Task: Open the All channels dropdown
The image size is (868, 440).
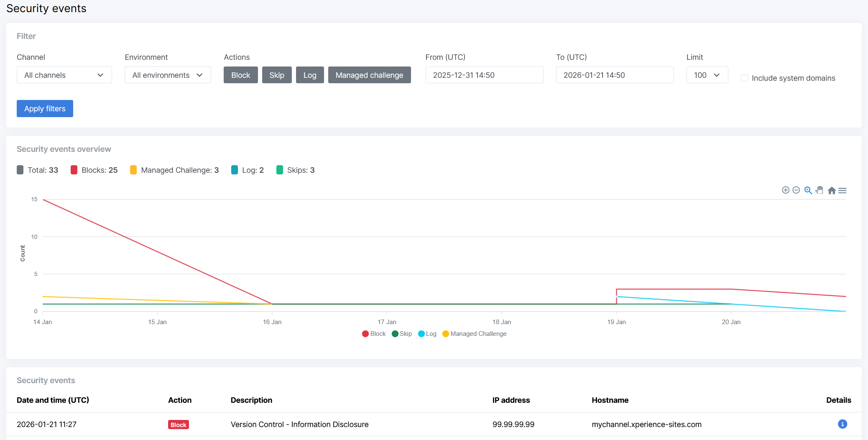Action: [64, 75]
